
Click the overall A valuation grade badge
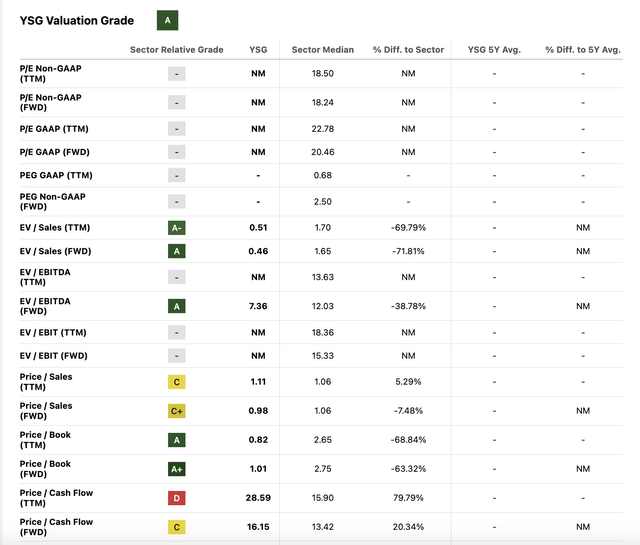167,20
